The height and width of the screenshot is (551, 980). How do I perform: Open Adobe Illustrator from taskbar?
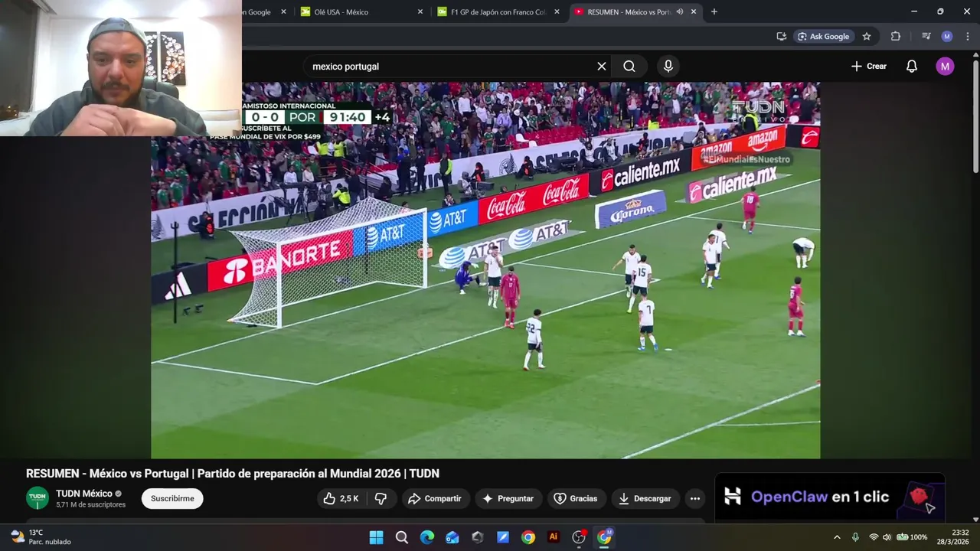click(554, 537)
